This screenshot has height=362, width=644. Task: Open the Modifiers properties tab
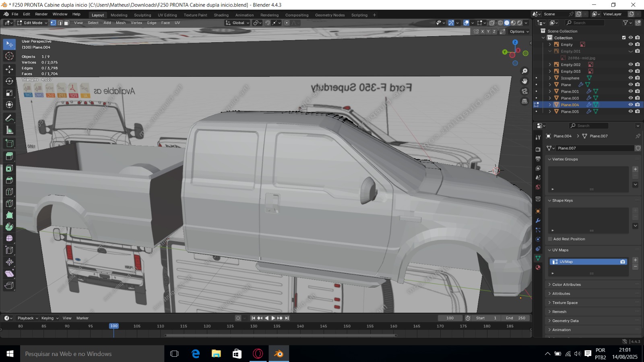coord(538,220)
